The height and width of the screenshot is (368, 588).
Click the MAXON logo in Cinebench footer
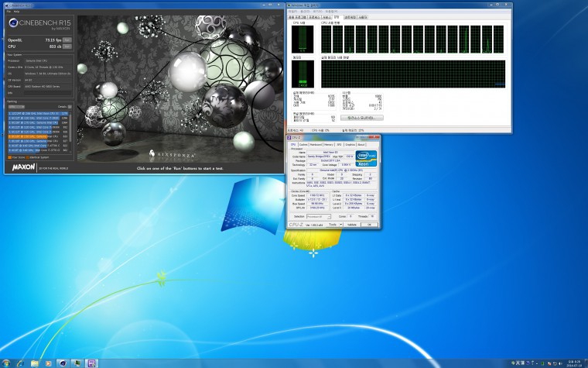pos(23,167)
